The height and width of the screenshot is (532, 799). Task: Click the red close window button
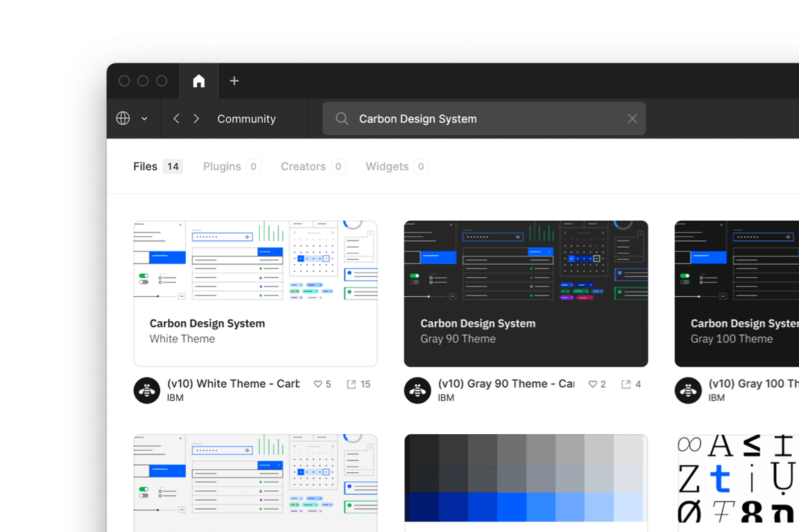pyautogui.click(x=124, y=81)
